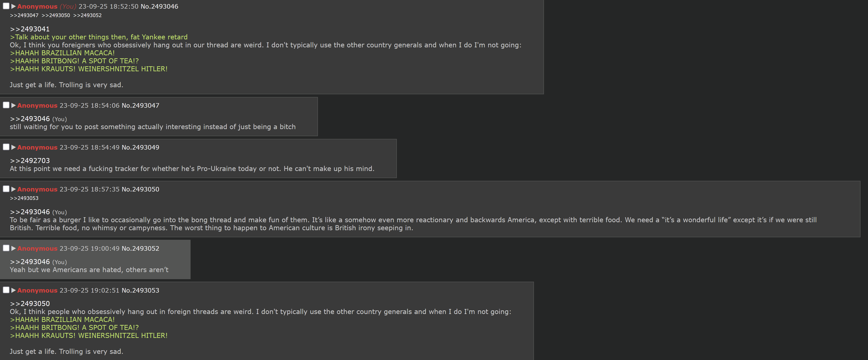The height and width of the screenshot is (360, 868).
Task: Tick the checkbox for post No.2493052
Action: point(6,248)
